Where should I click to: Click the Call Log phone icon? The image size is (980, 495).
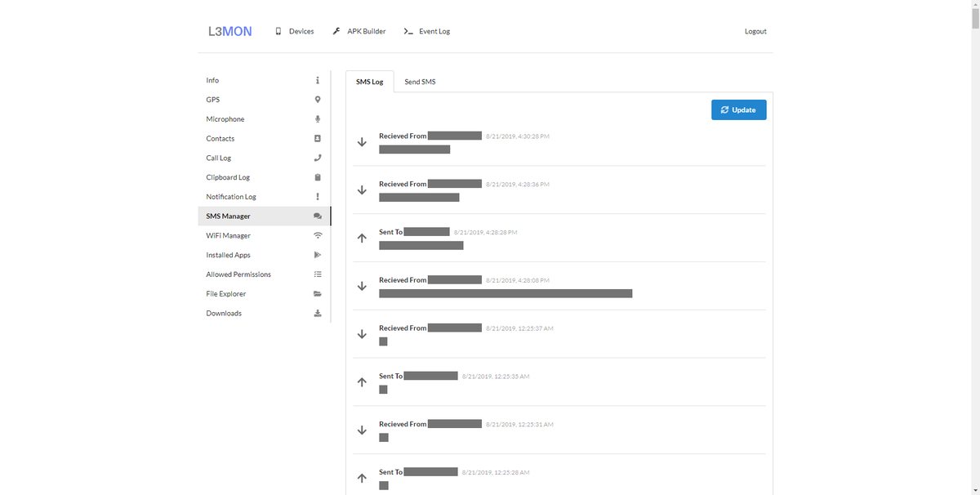pyautogui.click(x=318, y=158)
